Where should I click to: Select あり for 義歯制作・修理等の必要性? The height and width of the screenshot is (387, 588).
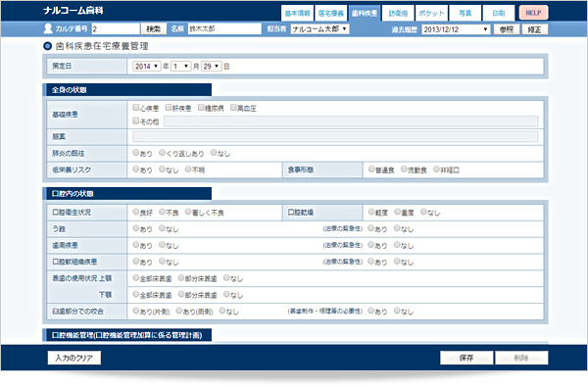coord(370,311)
